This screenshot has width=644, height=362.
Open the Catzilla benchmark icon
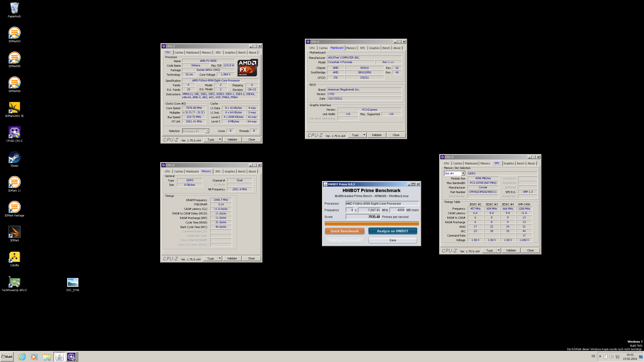click(14, 259)
